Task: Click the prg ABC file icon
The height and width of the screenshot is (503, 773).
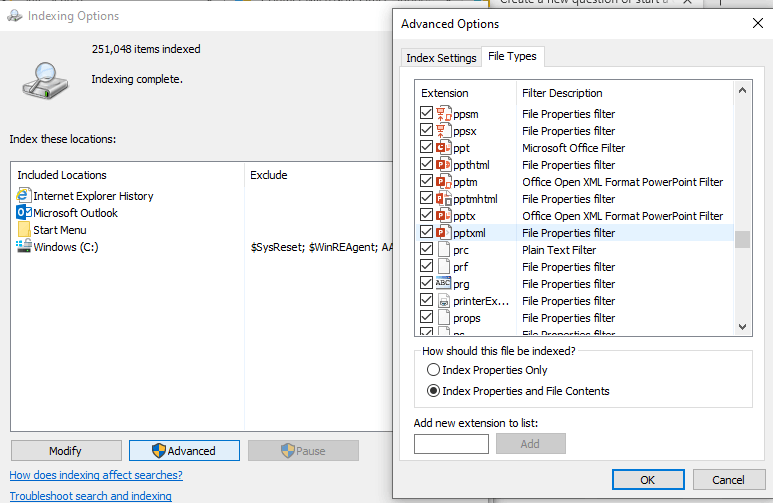Action: pos(443,283)
